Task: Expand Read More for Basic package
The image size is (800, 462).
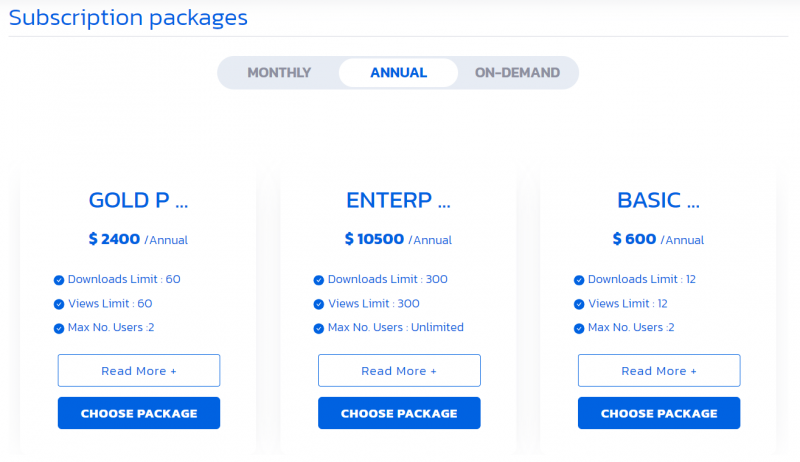Action: click(x=659, y=371)
